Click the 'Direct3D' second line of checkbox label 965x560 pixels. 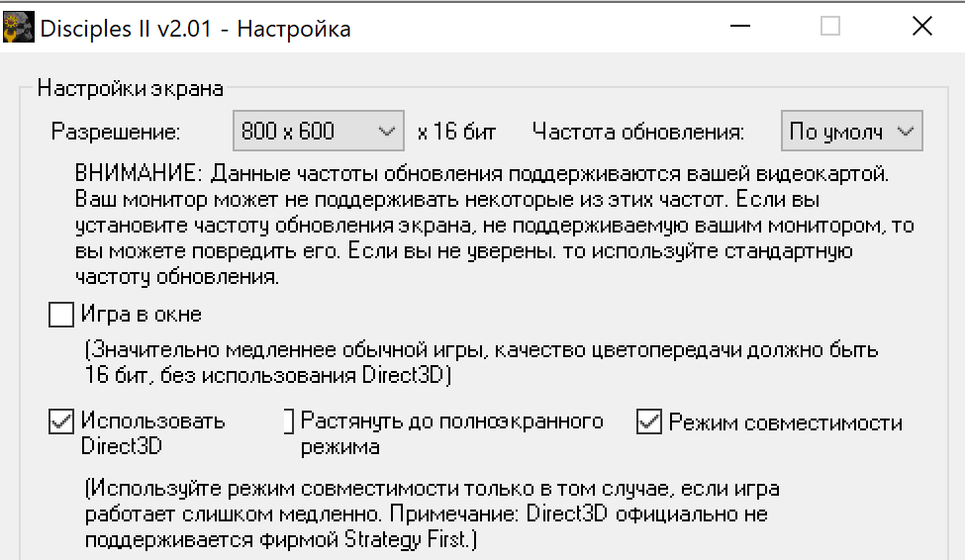coord(123,445)
